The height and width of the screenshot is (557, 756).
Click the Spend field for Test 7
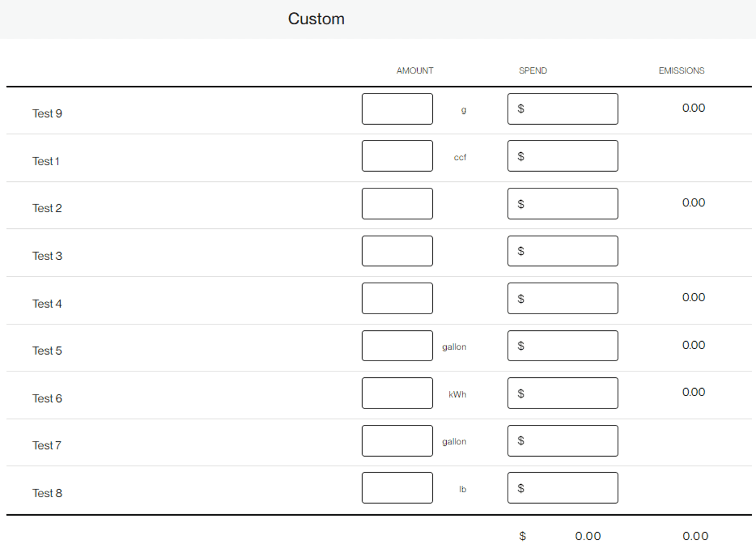[563, 441]
